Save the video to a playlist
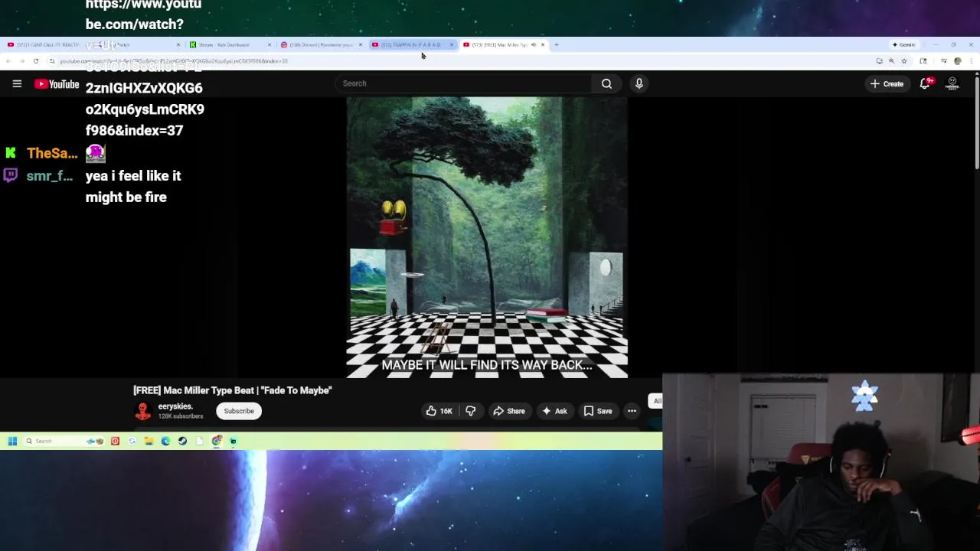 [x=598, y=411]
